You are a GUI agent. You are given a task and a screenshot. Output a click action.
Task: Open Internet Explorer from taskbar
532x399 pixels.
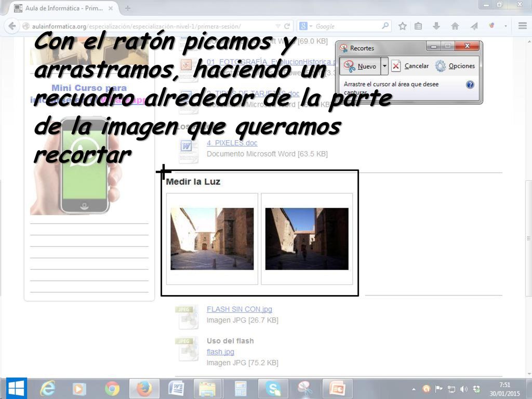pyautogui.click(x=47, y=389)
